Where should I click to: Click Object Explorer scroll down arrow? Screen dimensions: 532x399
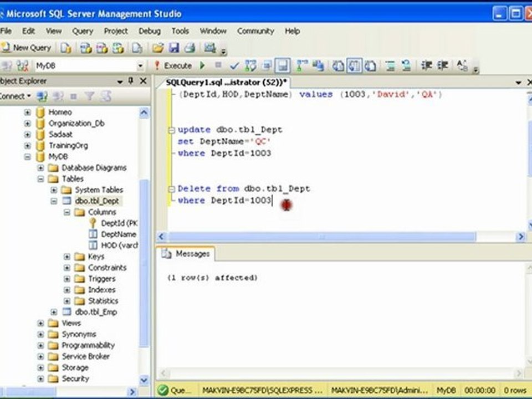(144, 380)
